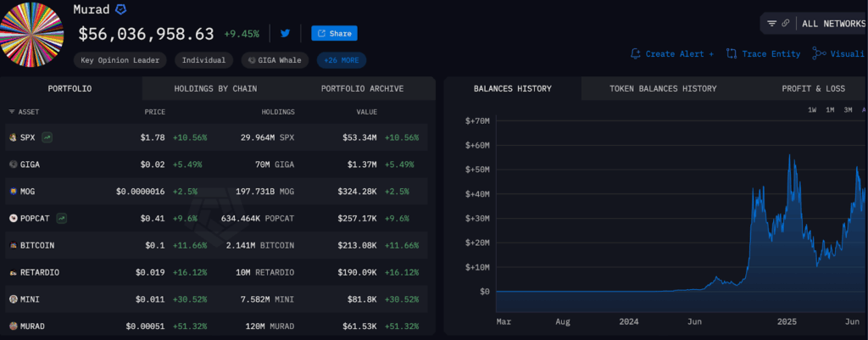Click the BITCOIN token icon in portfolio
868x340 pixels.
click(x=12, y=245)
